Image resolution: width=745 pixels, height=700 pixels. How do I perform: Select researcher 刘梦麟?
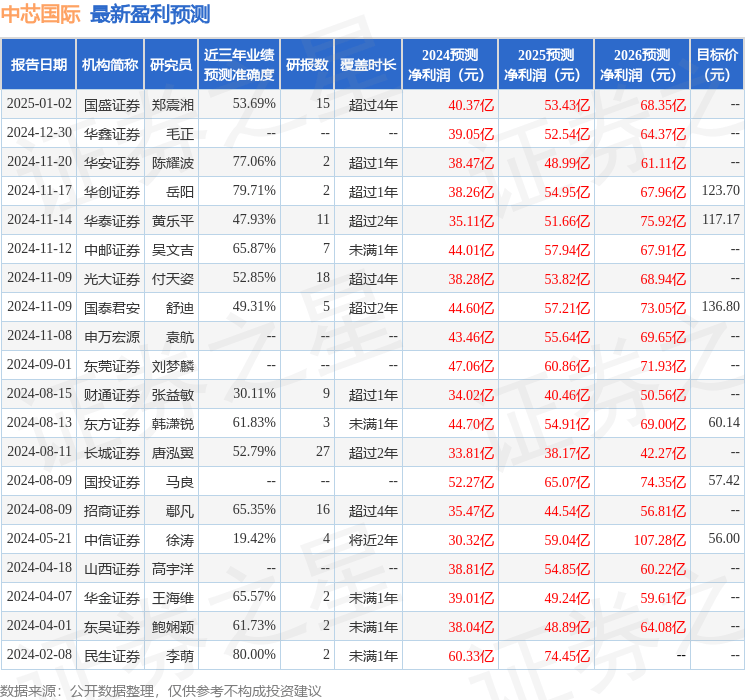172,365
